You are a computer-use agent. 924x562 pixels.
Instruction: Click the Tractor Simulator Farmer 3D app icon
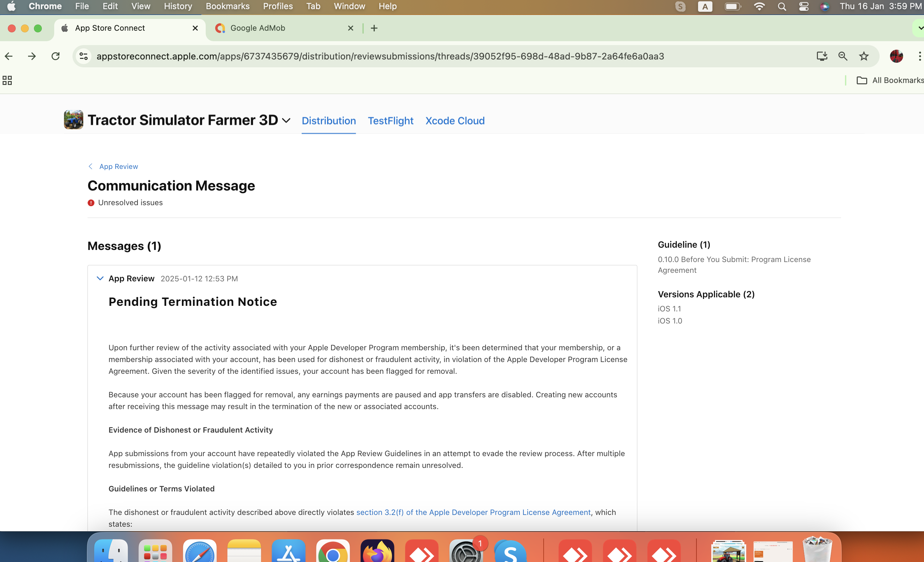coord(73,120)
